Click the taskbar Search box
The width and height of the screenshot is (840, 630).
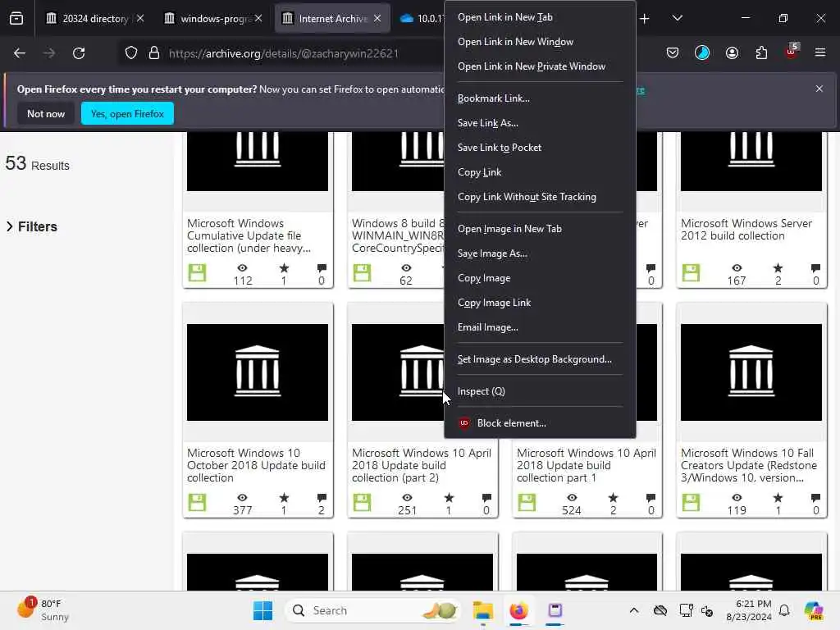[x=373, y=610]
